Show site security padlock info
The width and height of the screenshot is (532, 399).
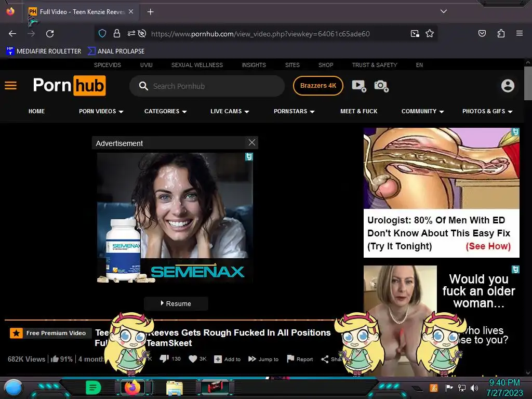coord(117,33)
